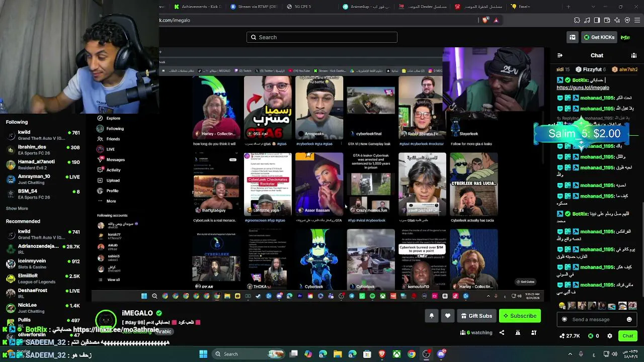This screenshot has width=644, height=362.
Task: Select the Arabic language tag
Action: 164,332
